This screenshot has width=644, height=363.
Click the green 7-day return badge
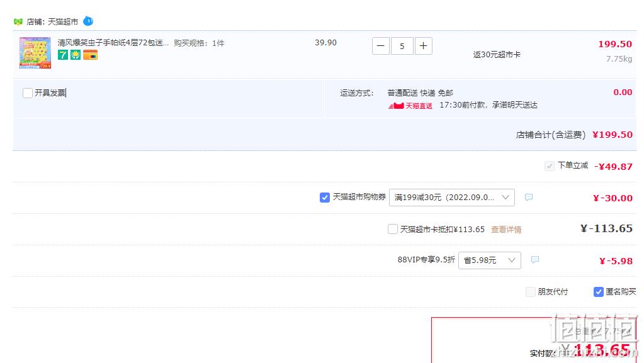click(63, 55)
